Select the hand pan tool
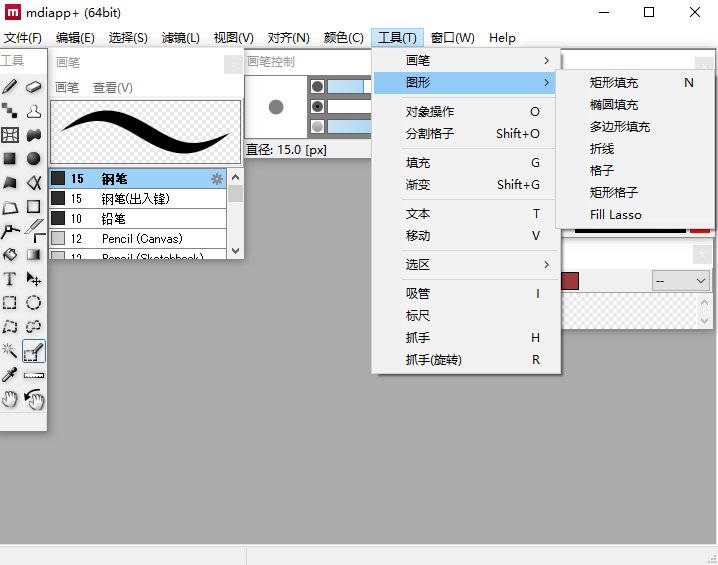The width and height of the screenshot is (718, 565). tap(10, 399)
